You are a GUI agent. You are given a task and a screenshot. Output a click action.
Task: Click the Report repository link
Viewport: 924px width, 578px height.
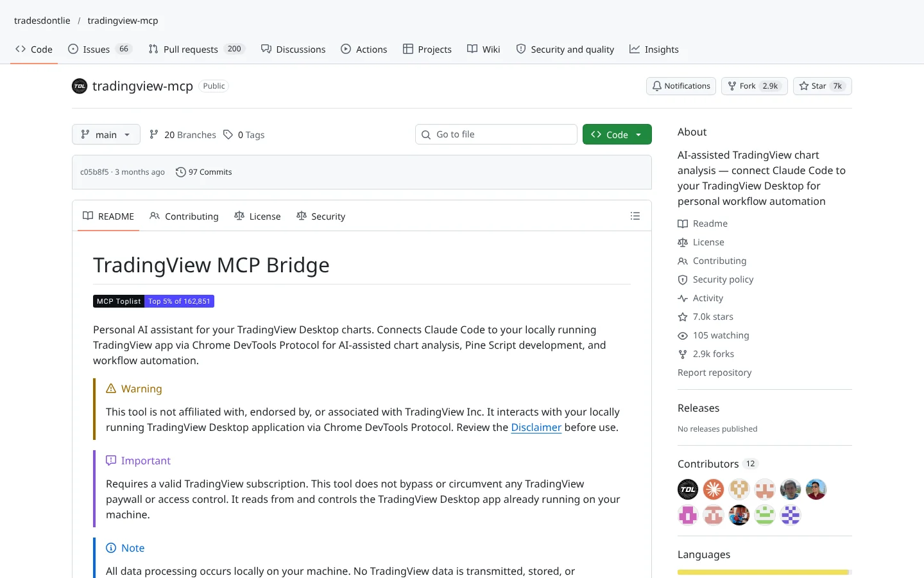click(714, 373)
